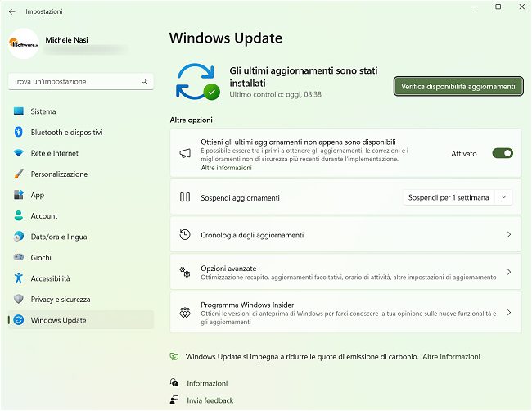
Task: Open Altre informazioni link under latest updates
Action: coord(226,168)
